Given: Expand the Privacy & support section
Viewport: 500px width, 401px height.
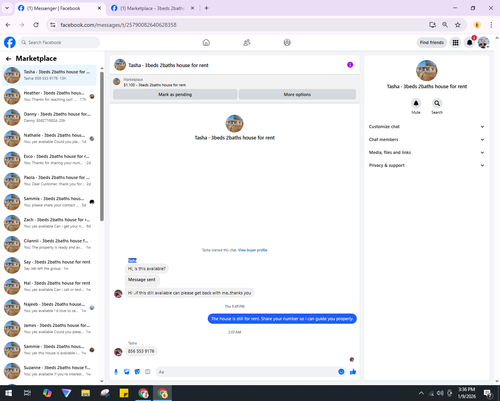Looking at the screenshot, I should (x=426, y=165).
